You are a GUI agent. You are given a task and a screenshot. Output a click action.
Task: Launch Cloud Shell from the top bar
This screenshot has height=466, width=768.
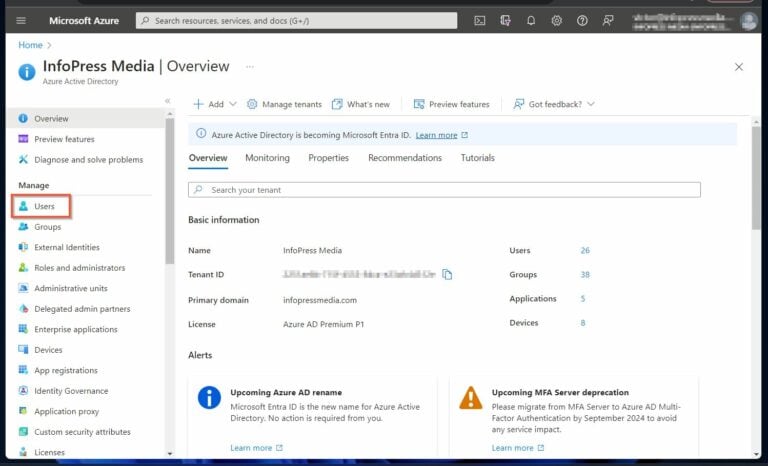click(x=480, y=21)
